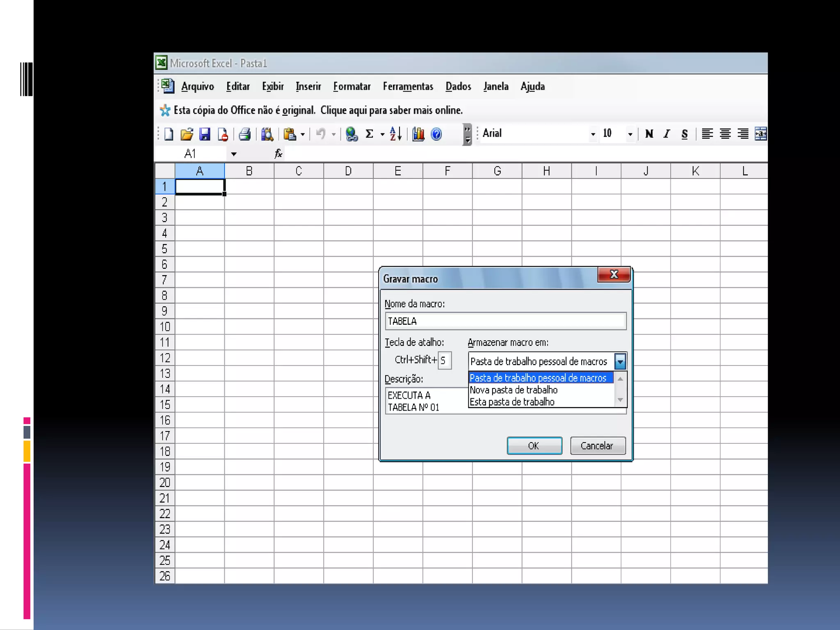This screenshot has height=630, width=840.
Task: Toggle italic formatting button
Action: point(667,134)
